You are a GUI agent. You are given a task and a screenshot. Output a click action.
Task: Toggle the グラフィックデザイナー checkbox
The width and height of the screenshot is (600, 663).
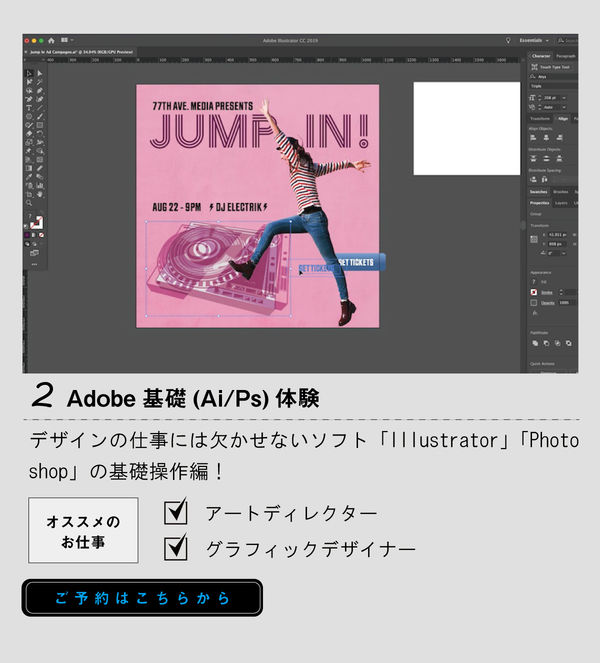tap(176, 547)
